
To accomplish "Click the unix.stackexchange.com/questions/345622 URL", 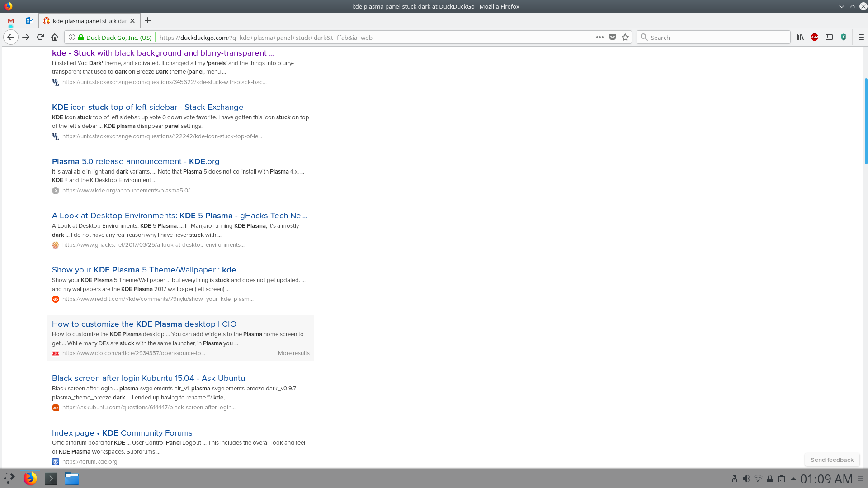I will (x=164, y=82).
